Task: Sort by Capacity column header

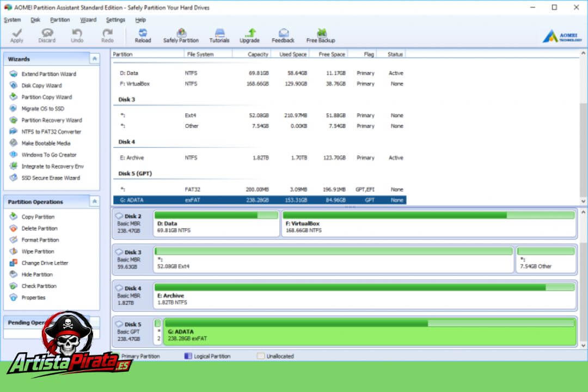Action: coord(251,54)
